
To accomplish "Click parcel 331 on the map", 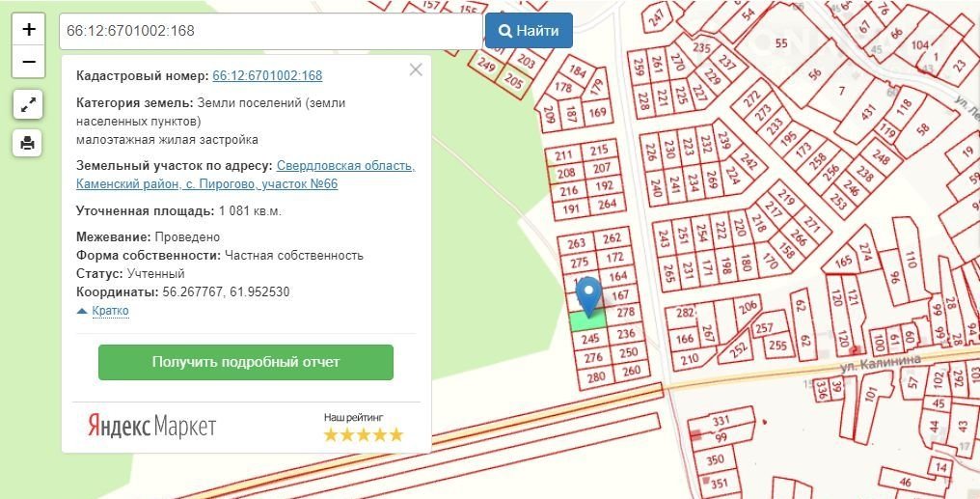I will (x=720, y=422).
